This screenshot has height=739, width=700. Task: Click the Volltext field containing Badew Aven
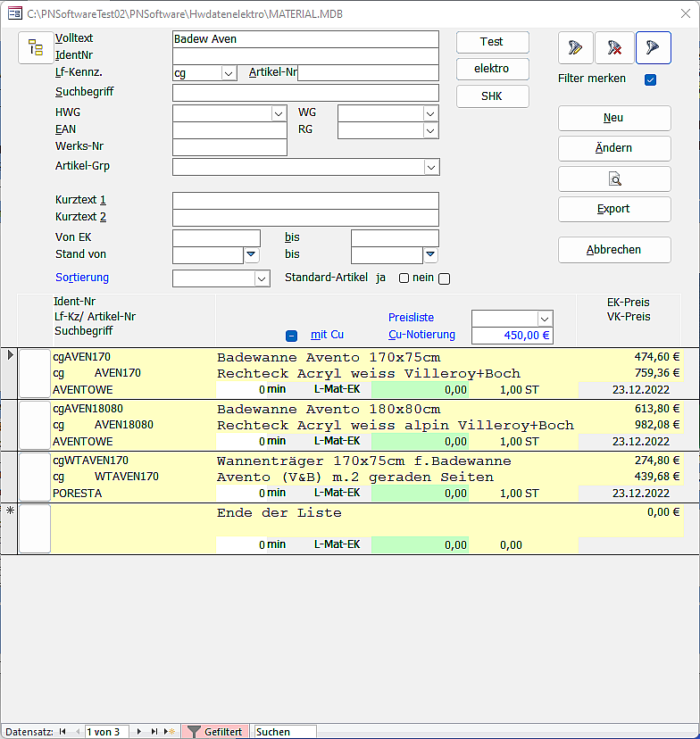(x=305, y=39)
